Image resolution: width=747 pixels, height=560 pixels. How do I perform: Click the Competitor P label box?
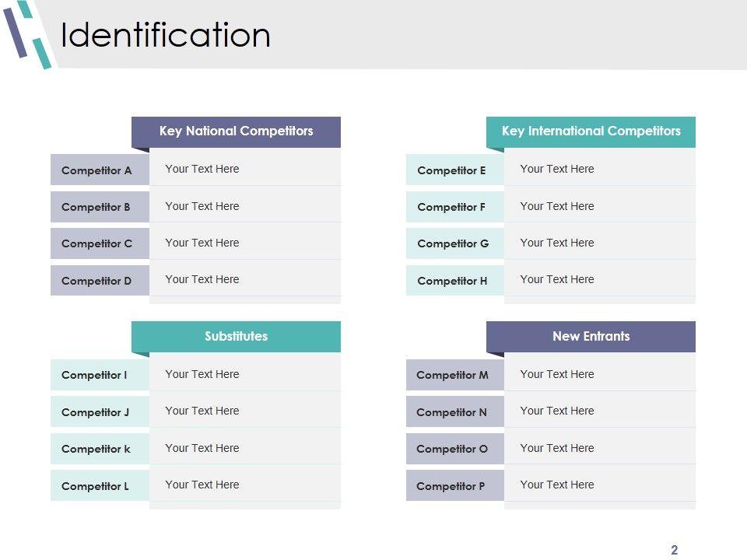(x=451, y=486)
